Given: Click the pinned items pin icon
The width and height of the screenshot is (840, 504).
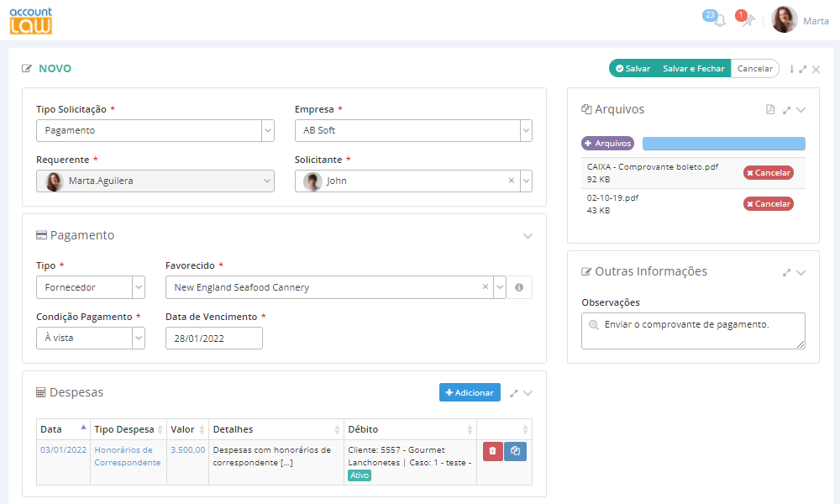Looking at the screenshot, I should (748, 20).
